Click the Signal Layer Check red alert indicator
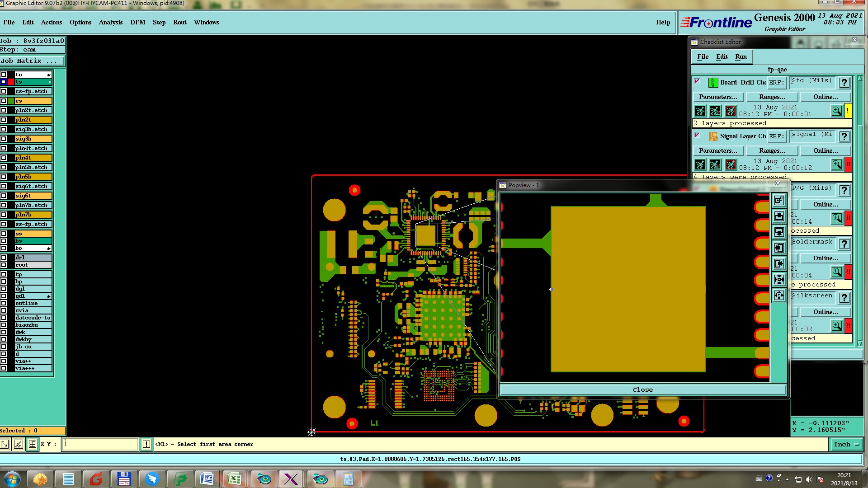Image resolution: width=868 pixels, height=488 pixels. [x=849, y=164]
